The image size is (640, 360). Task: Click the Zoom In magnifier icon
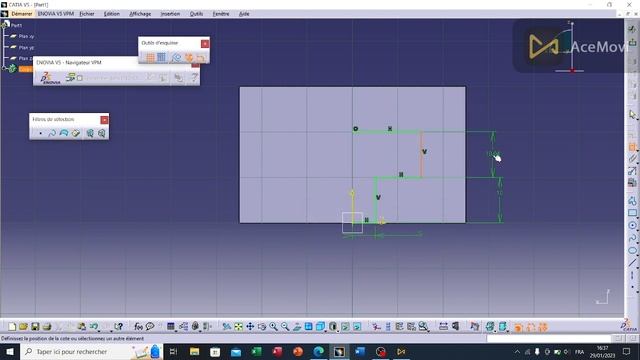point(273,327)
